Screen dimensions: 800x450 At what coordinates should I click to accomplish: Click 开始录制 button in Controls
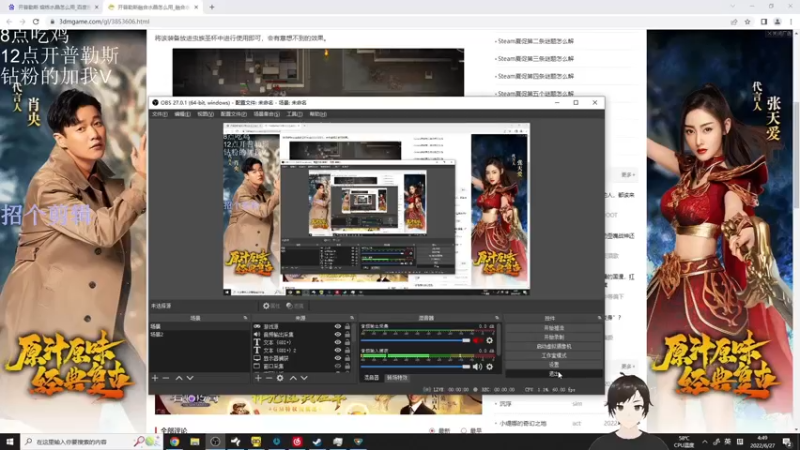(554, 337)
